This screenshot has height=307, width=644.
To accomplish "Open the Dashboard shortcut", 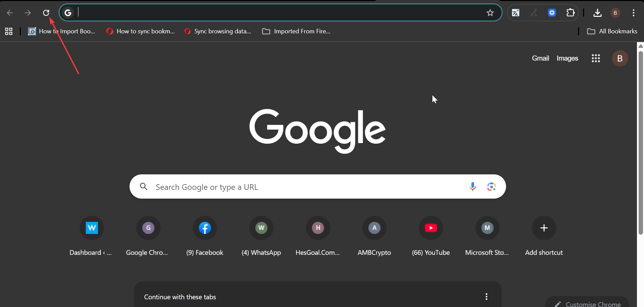I will click(x=92, y=236).
